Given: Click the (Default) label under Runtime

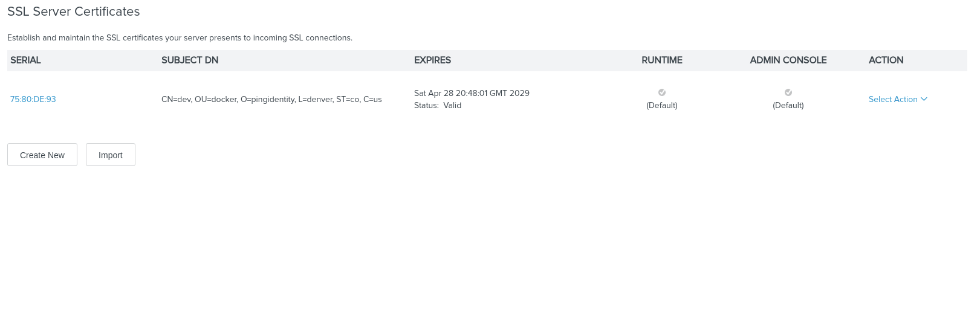Looking at the screenshot, I should pos(662,105).
